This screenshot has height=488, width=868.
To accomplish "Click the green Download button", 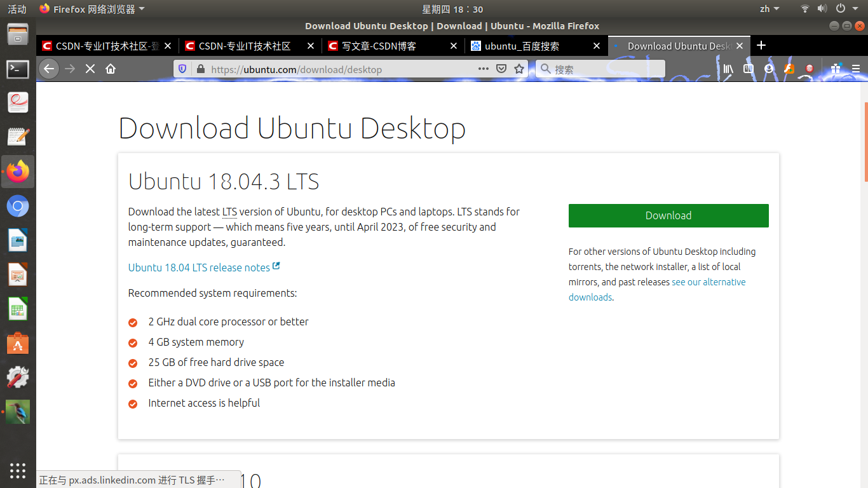I will click(668, 215).
